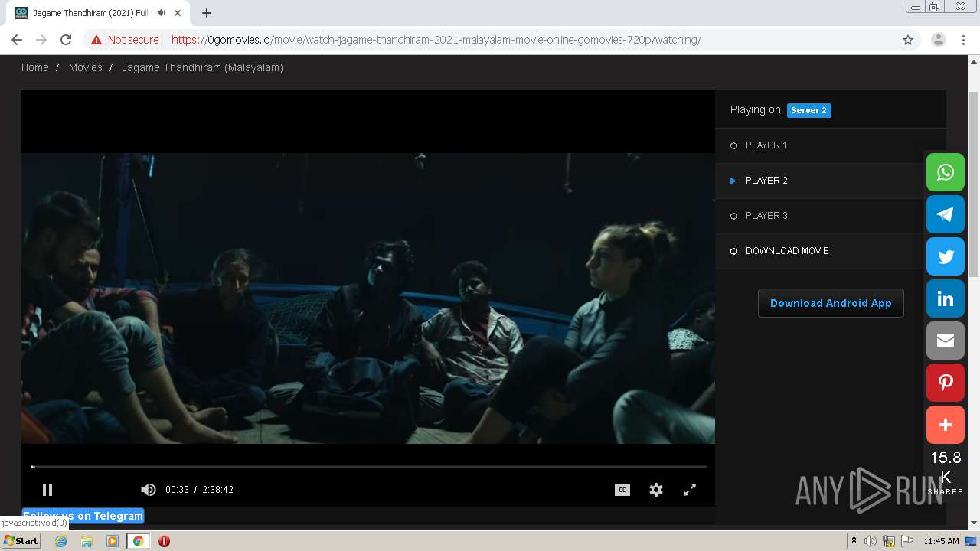Click Not secure site warning indicator
This screenshot has width=980, height=551.
125,40
